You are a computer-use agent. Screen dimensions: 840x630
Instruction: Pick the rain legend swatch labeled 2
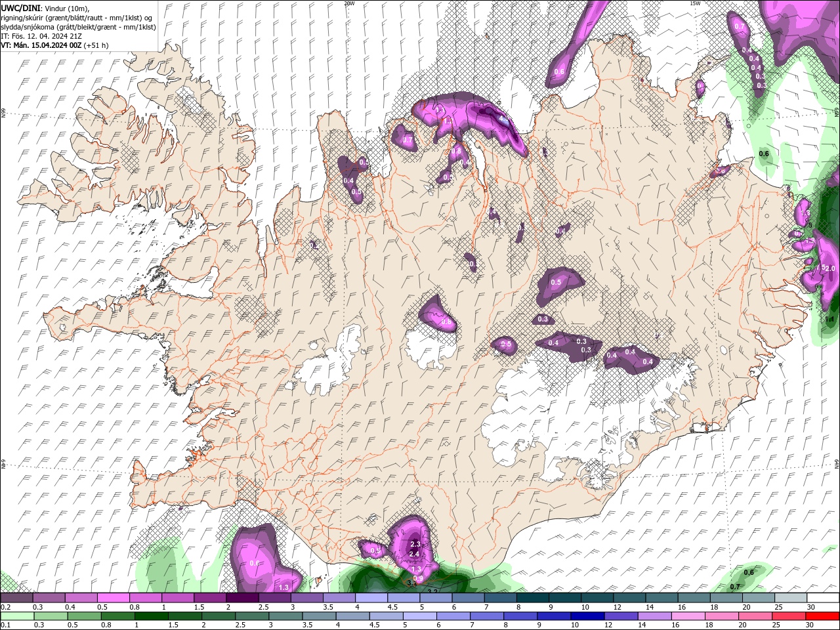click(x=219, y=616)
